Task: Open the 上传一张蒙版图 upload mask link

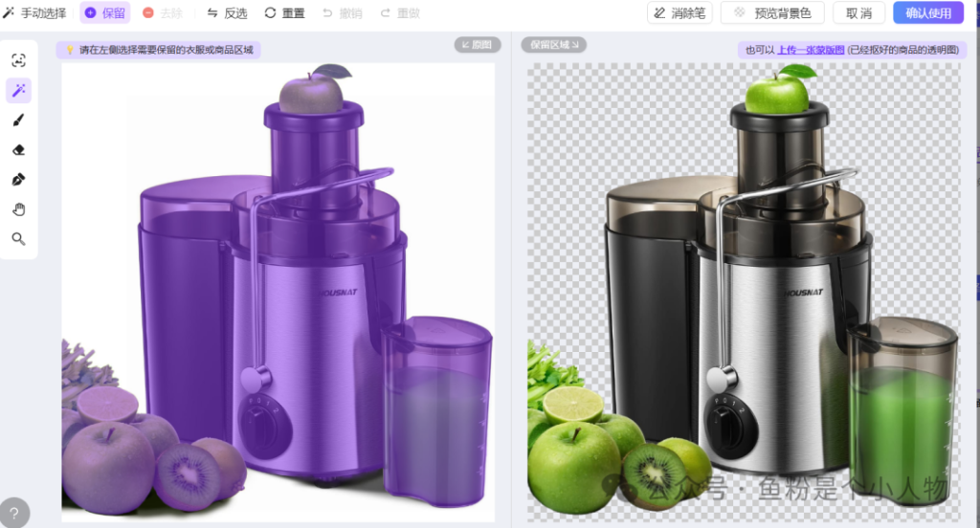Action: point(811,50)
